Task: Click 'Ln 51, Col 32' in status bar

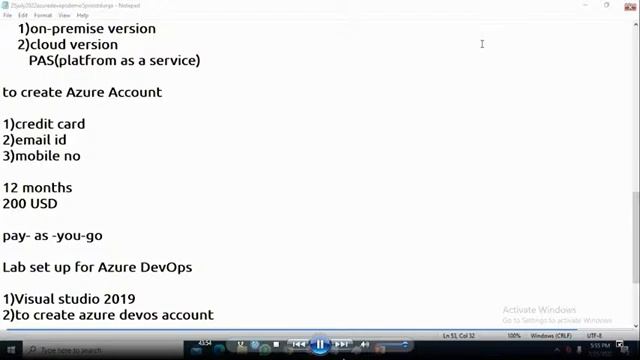Action: coord(459,336)
